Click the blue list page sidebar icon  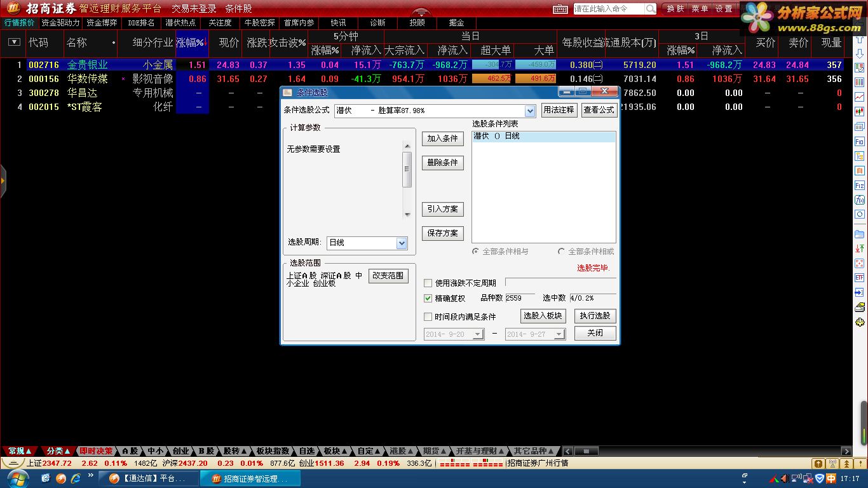pyautogui.click(x=860, y=127)
